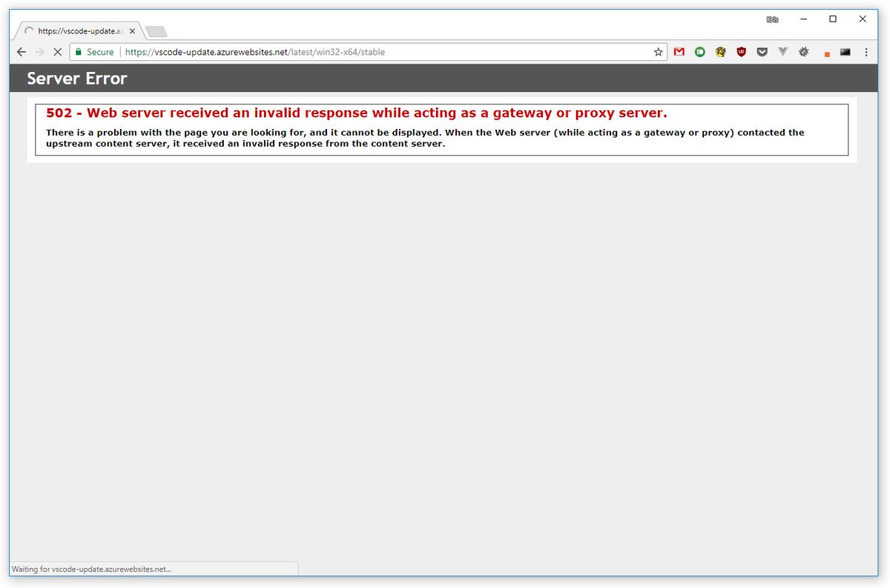Click the grayed-out Forward arrow
The image size is (890, 588).
tap(39, 52)
